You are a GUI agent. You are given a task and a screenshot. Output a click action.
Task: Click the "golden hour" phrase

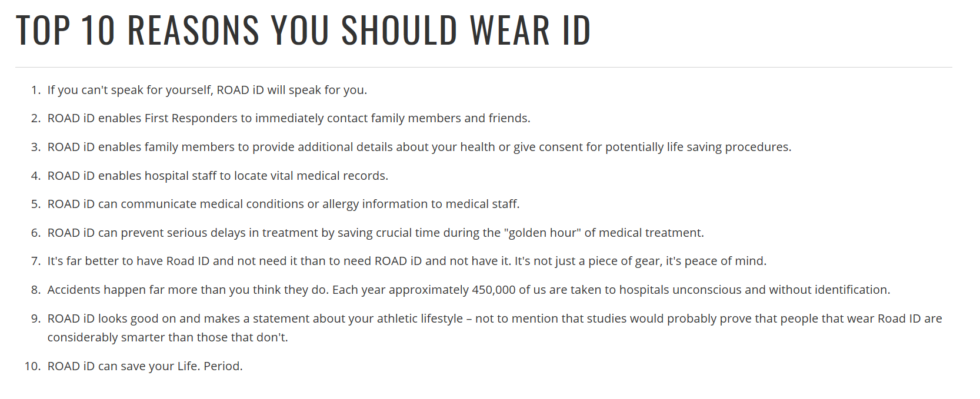(542, 233)
